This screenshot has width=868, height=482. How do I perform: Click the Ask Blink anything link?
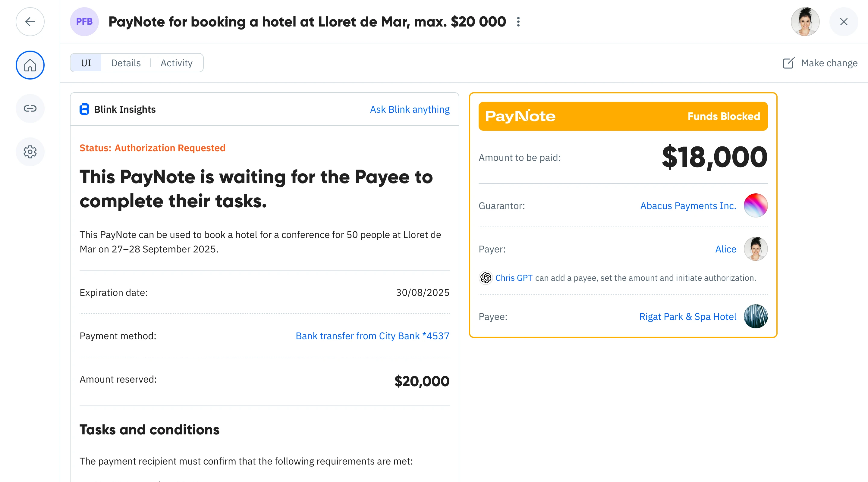409,109
